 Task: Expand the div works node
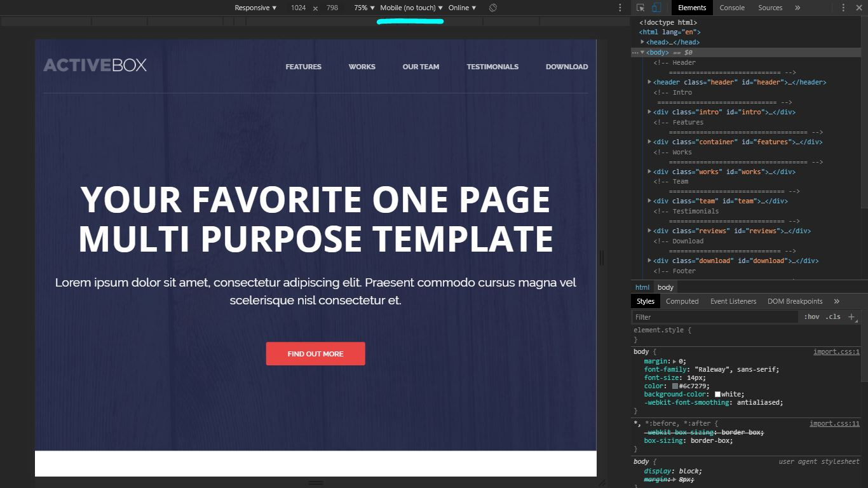tap(649, 172)
